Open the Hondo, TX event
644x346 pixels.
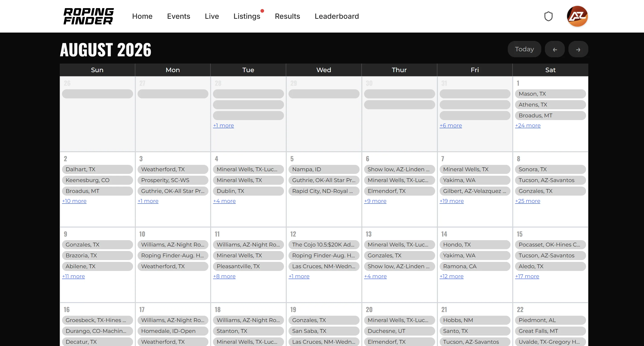(475, 244)
